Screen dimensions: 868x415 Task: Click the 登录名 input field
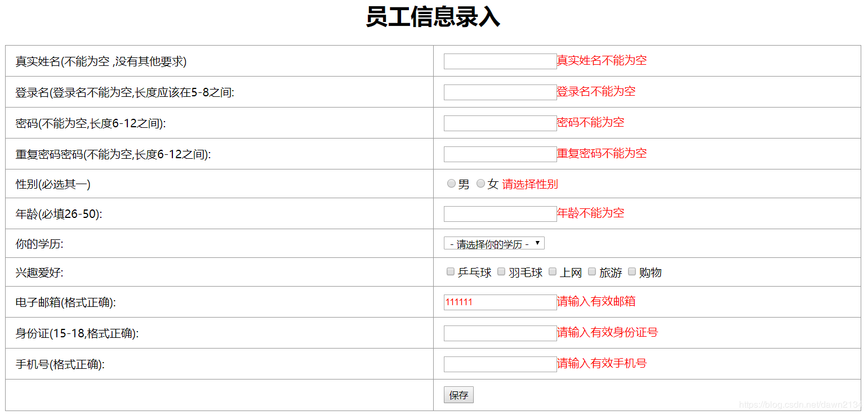pyautogui.click(x=499, y=92)
